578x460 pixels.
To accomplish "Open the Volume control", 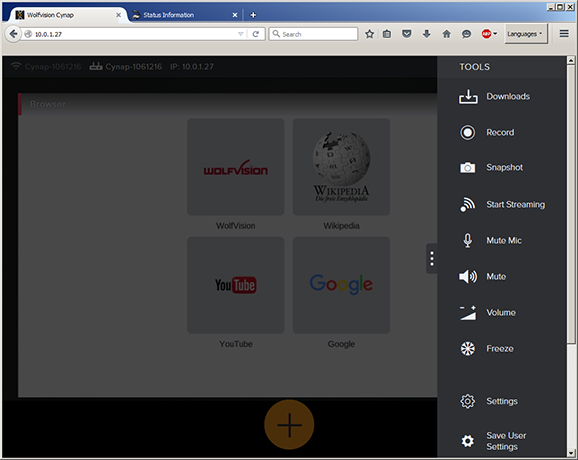I will pos(468,313).
